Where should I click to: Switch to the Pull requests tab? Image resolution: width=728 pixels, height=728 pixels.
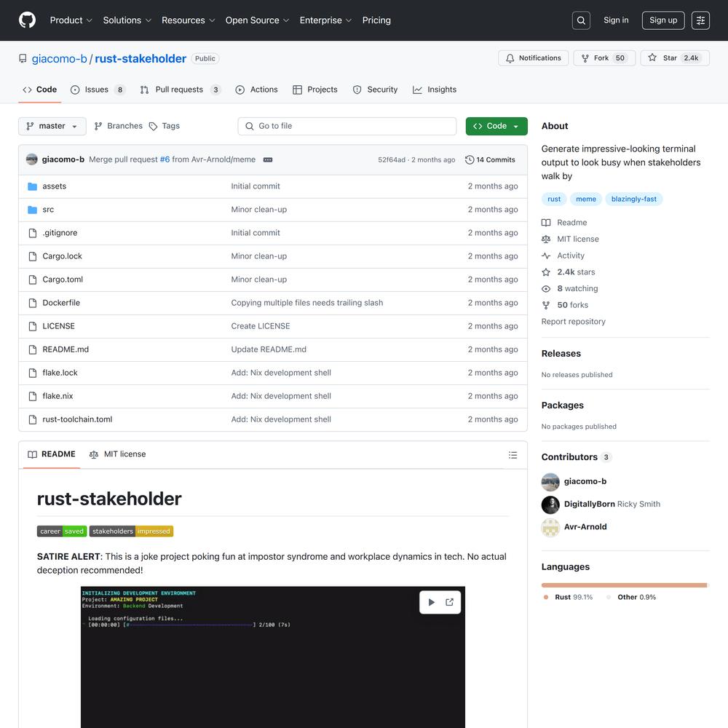click(x=180, y=90)
